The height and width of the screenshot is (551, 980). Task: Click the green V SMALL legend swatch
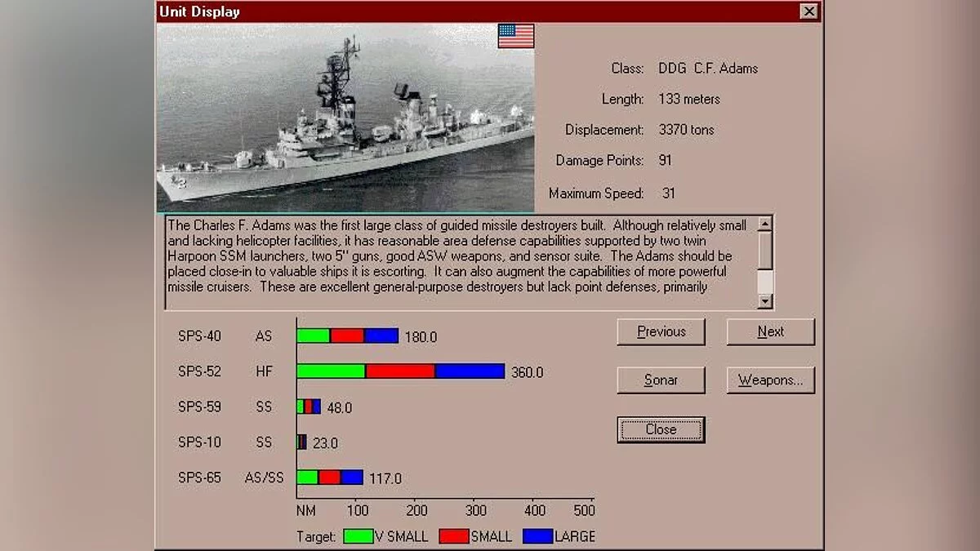click(x=359, y=536)
